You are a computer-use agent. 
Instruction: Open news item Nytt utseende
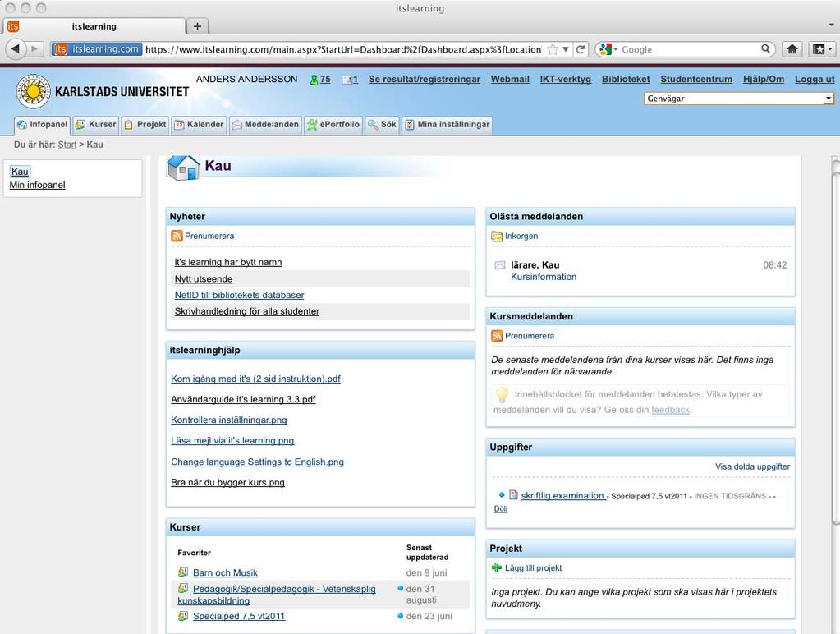tap(204, 278)
